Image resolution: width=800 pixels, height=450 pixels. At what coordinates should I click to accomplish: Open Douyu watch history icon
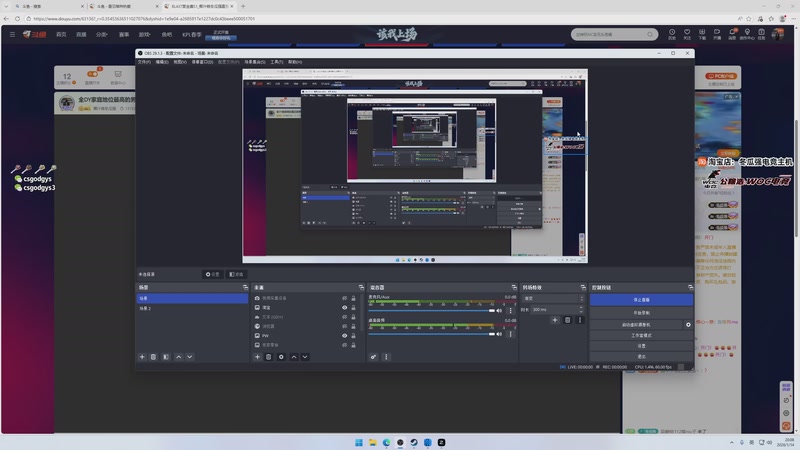click(x=672, y=34)
